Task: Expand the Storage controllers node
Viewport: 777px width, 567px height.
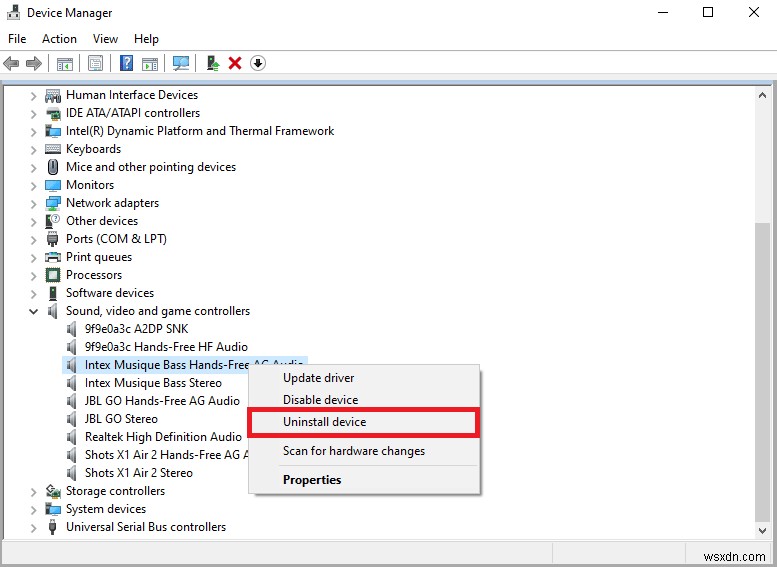Action: point(33,492)
